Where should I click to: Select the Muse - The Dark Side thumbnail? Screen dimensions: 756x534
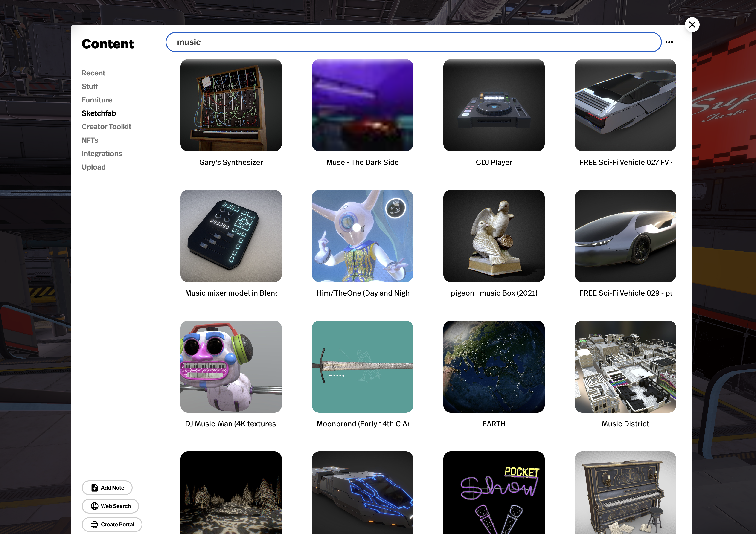[x=363, y=105]
